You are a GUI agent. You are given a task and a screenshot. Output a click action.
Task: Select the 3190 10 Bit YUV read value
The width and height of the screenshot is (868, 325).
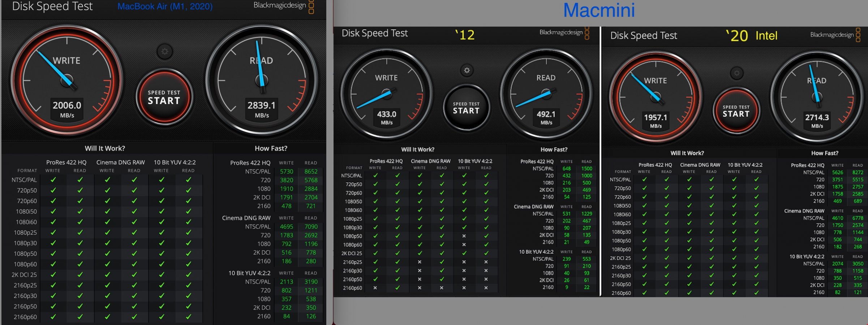311,282
